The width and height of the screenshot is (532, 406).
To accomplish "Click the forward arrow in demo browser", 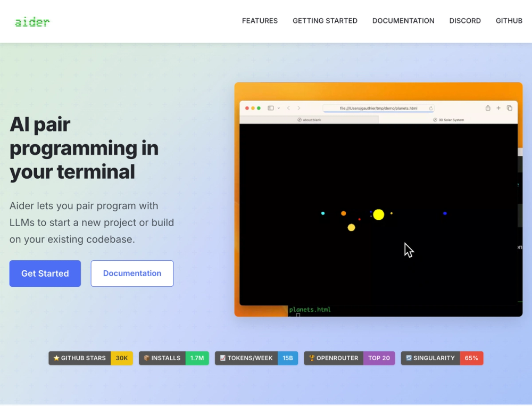I will 298,108.
